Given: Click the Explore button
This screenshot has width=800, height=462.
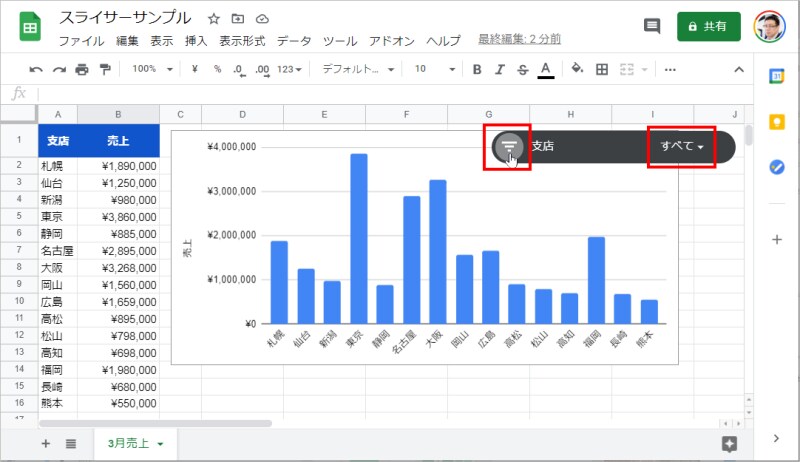Looking at the screenshot, I should (730, 444).
